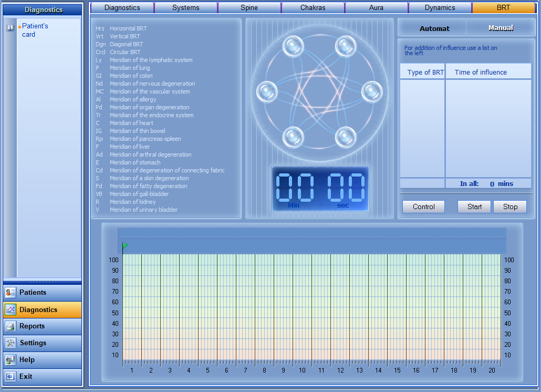Click the Exit label to quit
Viewport: 541px width, 392px height.
[x=26, y=376]
